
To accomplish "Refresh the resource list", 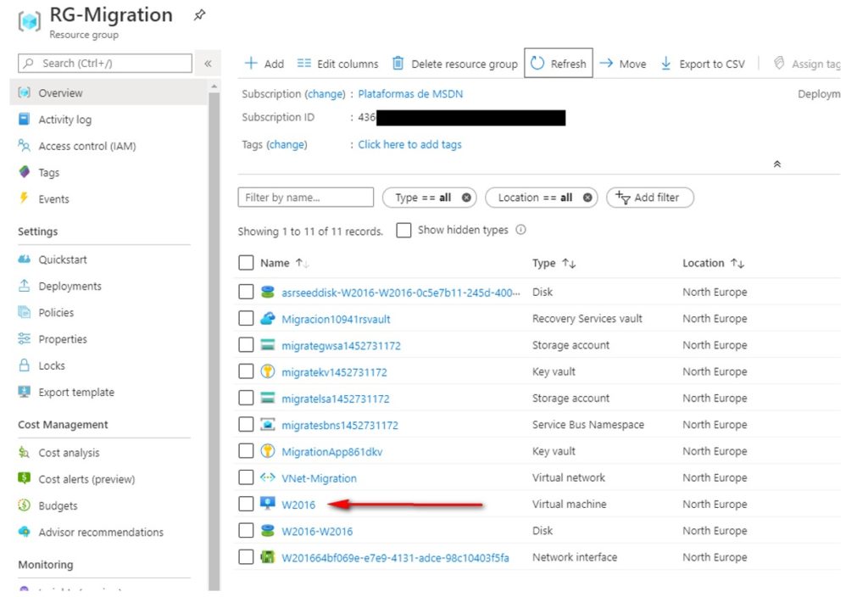I will tap(559, 63).
